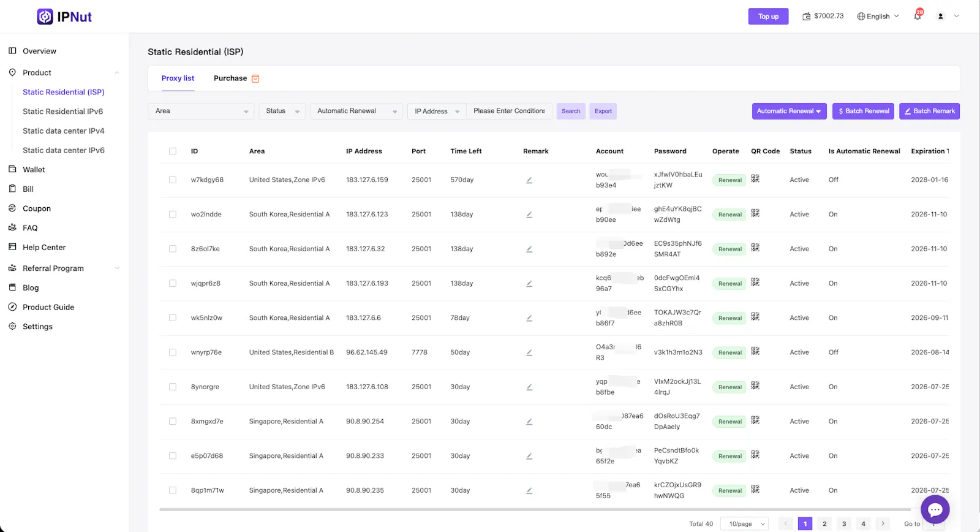Select checkbox for row 8z6ol7ke
980x532 pixels.
[173, 249]
